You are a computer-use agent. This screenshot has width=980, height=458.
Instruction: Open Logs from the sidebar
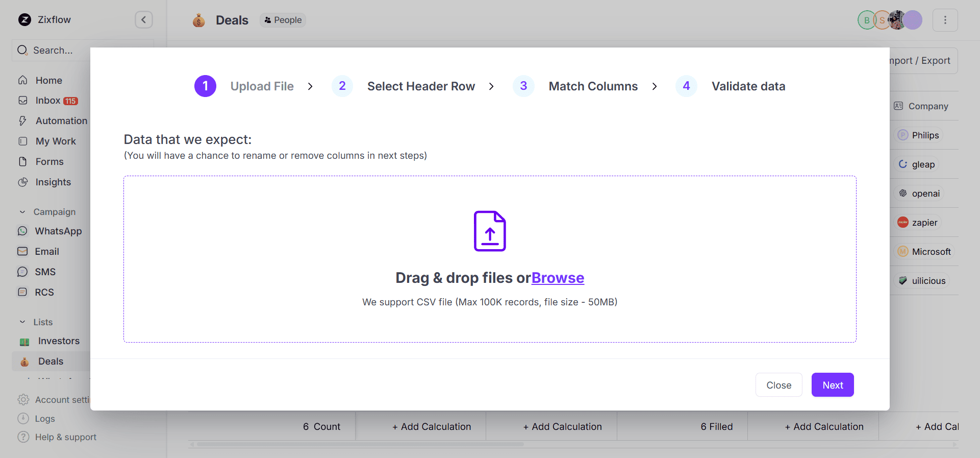(x=45, y=419)
